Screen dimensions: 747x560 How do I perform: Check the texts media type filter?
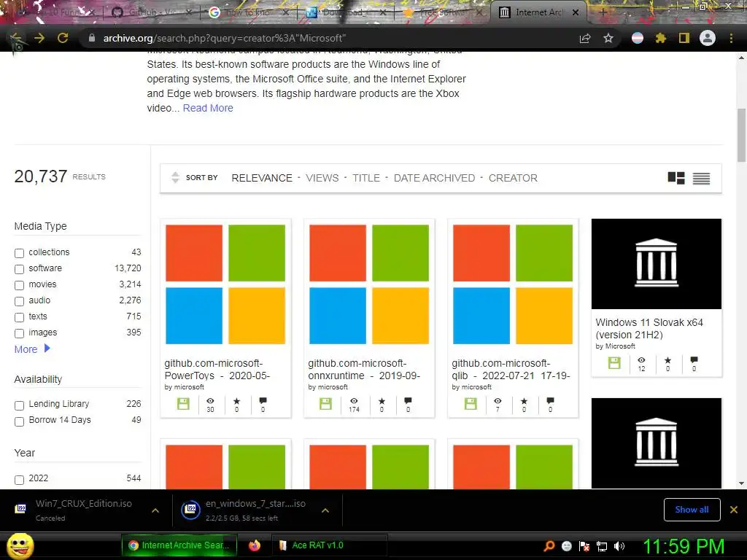pos(19,317)
